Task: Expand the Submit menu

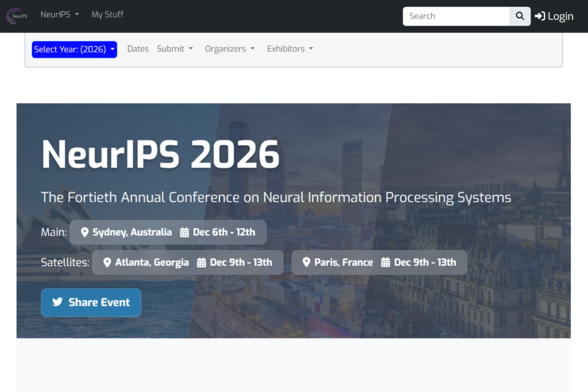Action: [175, 49]
